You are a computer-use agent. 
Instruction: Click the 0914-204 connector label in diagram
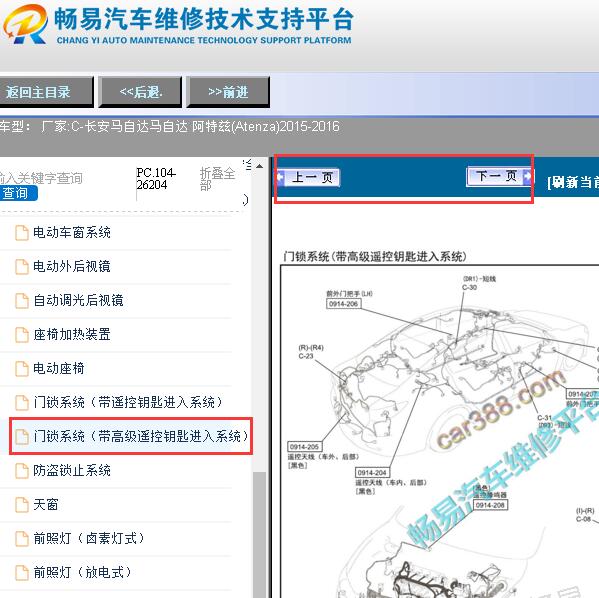[x=372, y=473]
